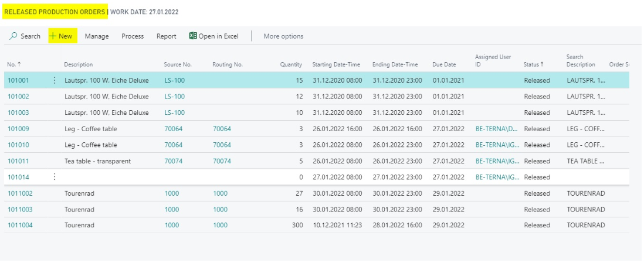
Task: Open row options for order 101014
Action: [x=55, y=177]
